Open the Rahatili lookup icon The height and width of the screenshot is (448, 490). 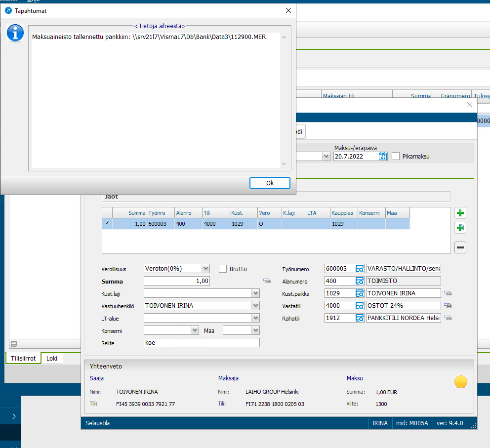tap(360, 318)
